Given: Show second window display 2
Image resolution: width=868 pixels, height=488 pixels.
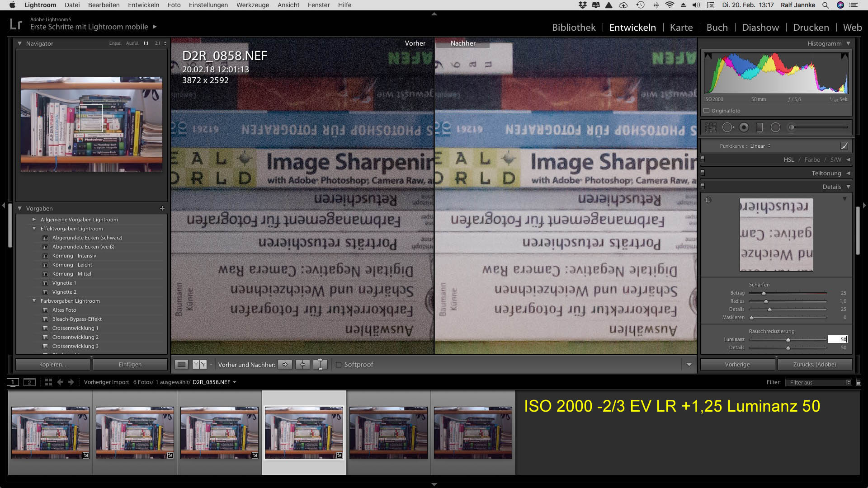Looking at the screenshot, I should [29, 382].
